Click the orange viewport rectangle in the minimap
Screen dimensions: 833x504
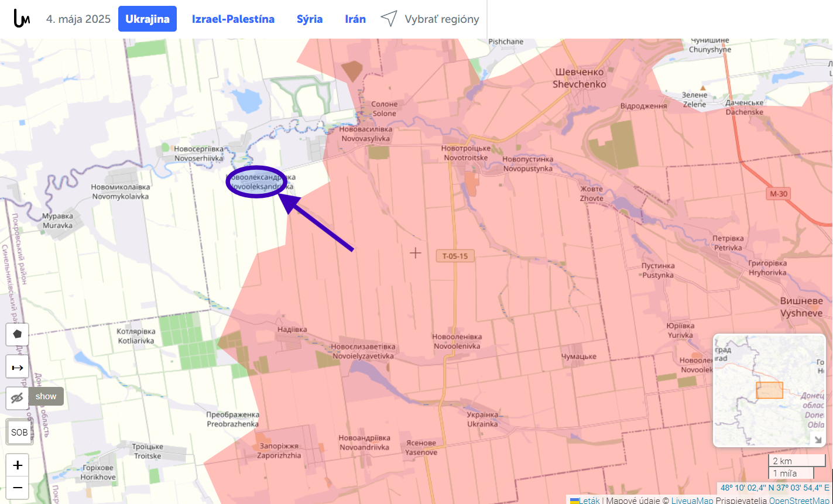769,390
